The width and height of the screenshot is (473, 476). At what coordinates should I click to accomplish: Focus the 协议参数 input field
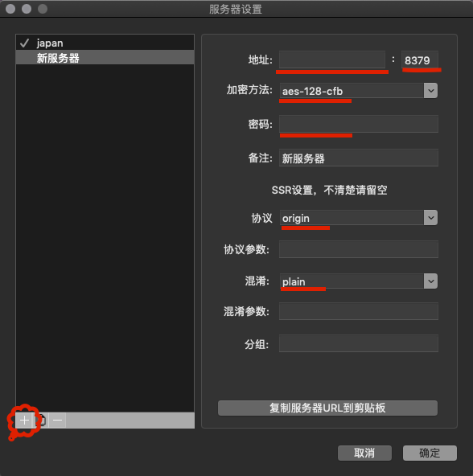coord(359,249)
